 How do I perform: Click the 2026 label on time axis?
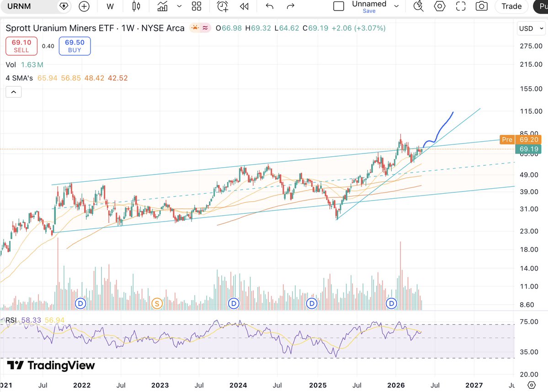[x=396, y=385]
